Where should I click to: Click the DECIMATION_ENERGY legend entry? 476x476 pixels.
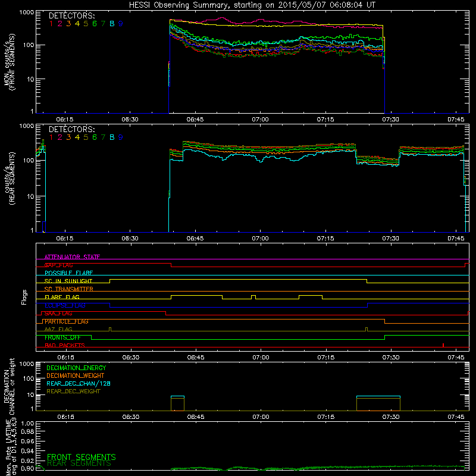76,368
